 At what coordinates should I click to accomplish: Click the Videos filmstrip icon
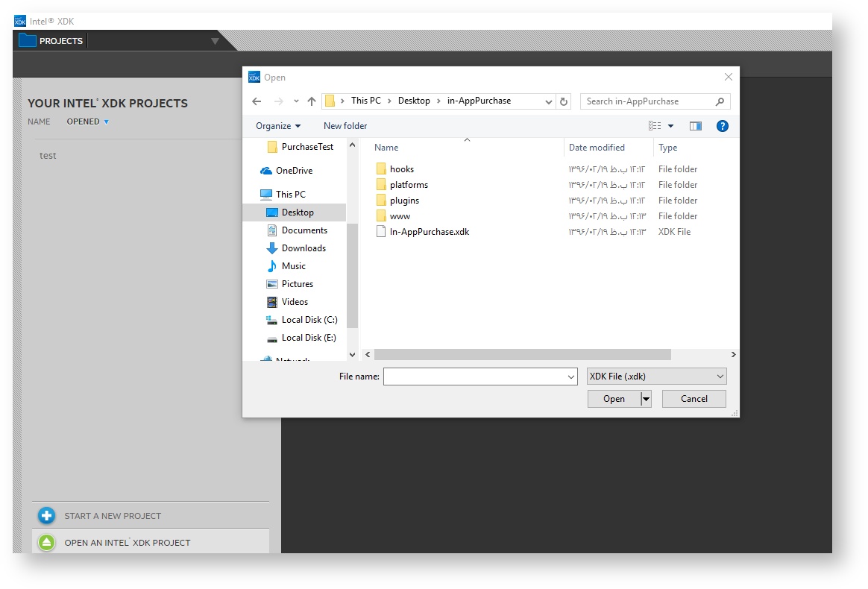(x=271, y=302)
